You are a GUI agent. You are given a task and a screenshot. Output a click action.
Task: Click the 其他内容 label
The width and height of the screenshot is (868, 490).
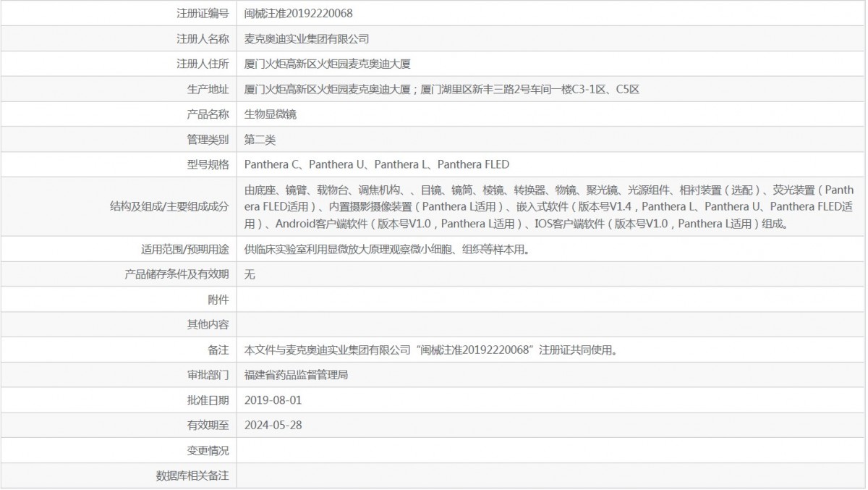pyautogui.click(x=208, y=324)
